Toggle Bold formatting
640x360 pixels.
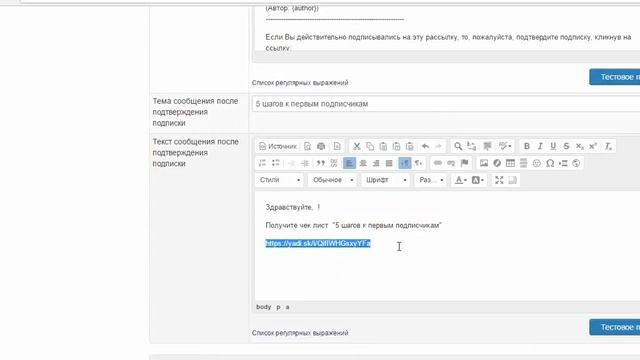tap(527, 146)
